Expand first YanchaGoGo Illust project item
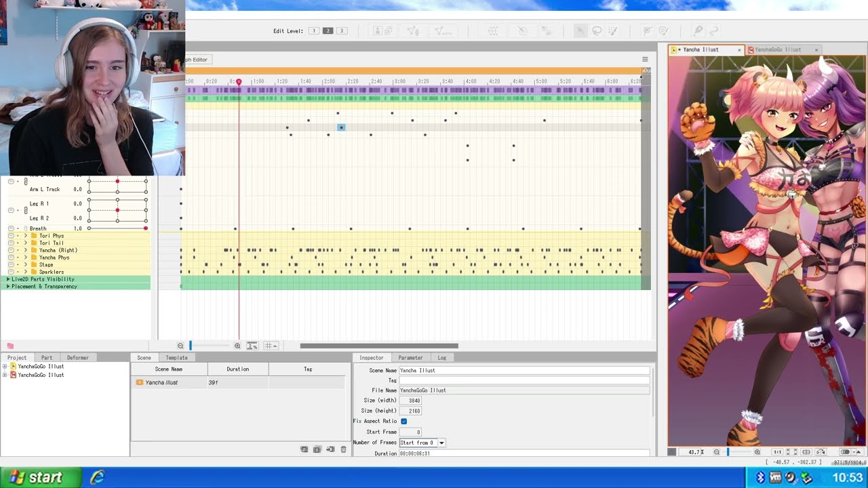 point(5,367)
